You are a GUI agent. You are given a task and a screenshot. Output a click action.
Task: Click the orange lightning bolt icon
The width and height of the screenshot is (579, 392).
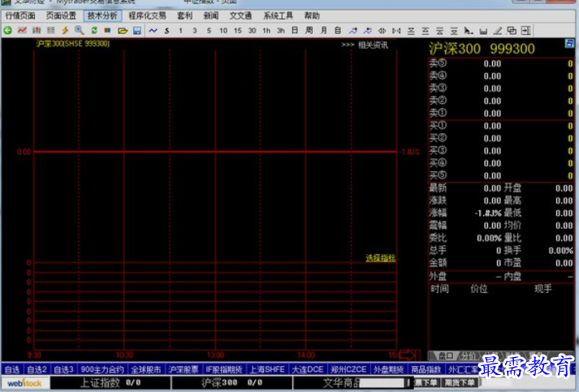coord(65,31)
